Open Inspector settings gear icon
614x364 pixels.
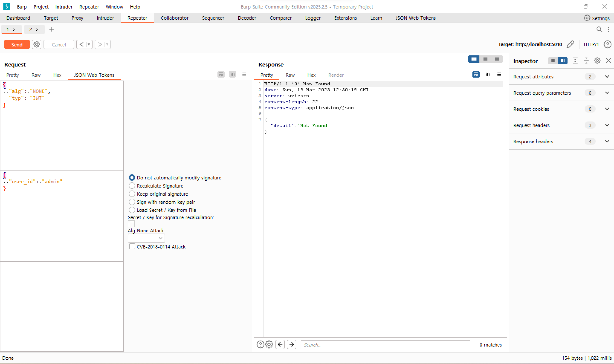point(597,61)
